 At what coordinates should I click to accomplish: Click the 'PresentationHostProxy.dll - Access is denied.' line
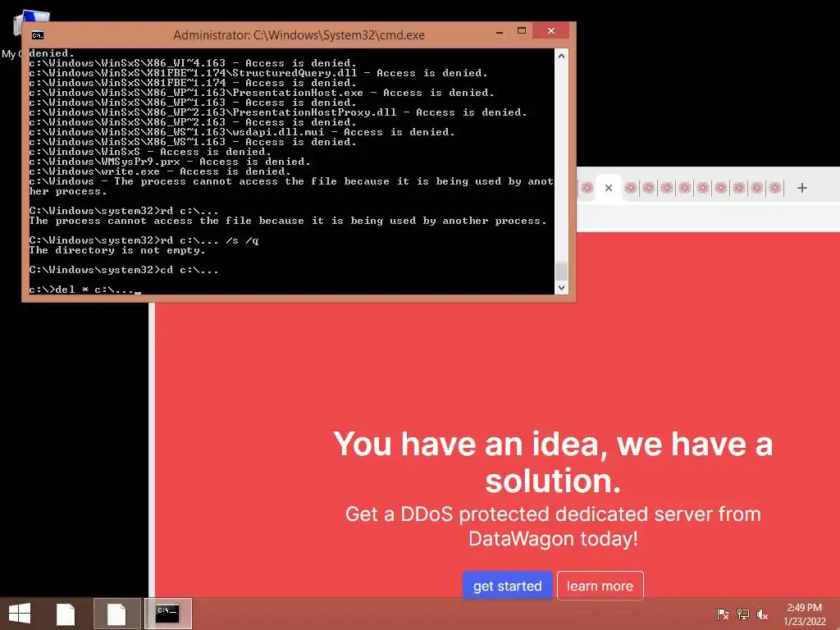coord(278,112)
